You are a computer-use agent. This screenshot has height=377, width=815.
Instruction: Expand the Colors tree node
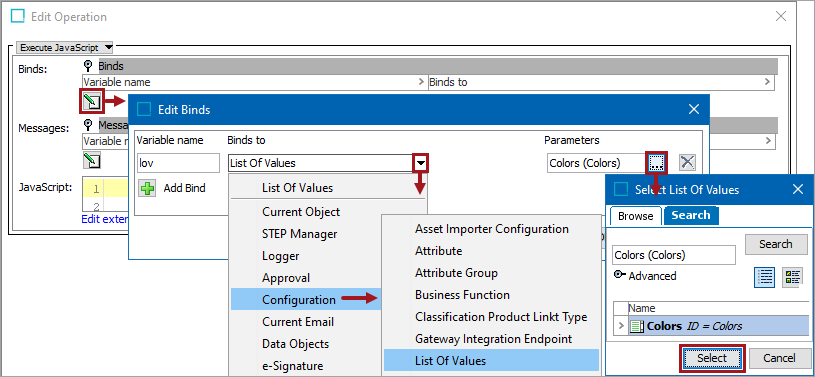[x=621, y=327]
